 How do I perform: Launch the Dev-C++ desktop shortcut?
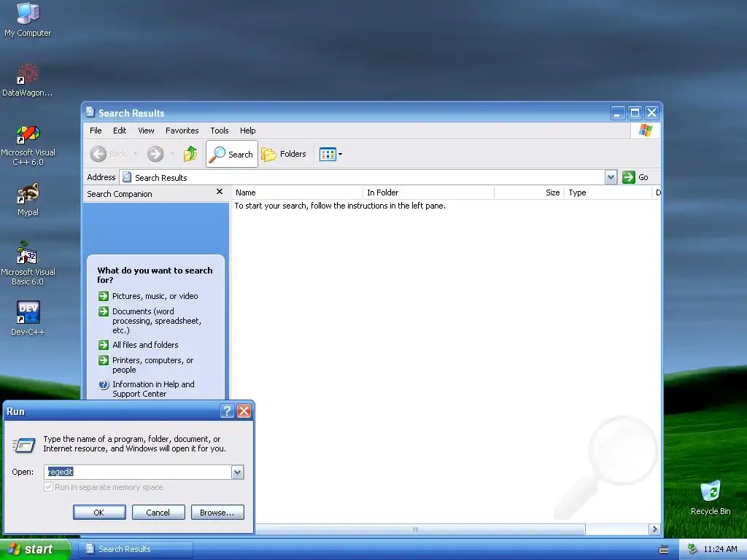point(28,318)
